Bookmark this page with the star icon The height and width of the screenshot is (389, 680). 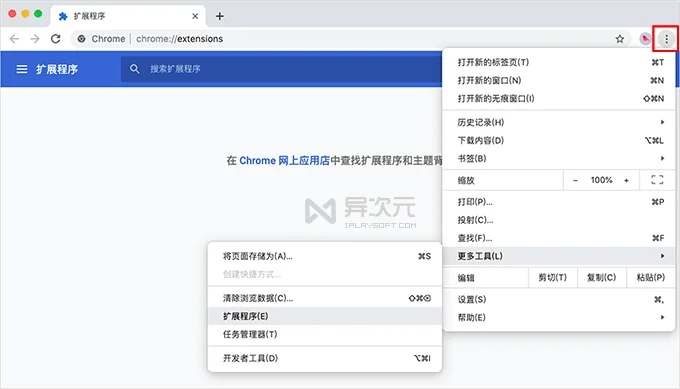pos(620,39)
